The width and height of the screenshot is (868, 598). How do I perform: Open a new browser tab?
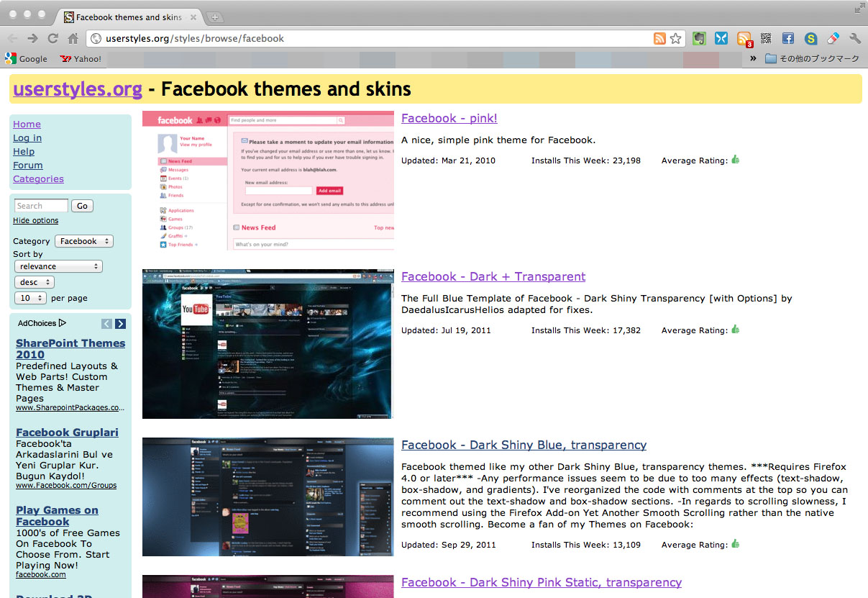(214, 17)
